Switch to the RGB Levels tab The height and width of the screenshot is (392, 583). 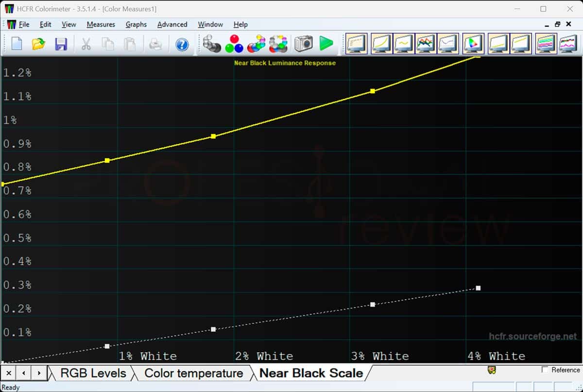pos(93,373)
